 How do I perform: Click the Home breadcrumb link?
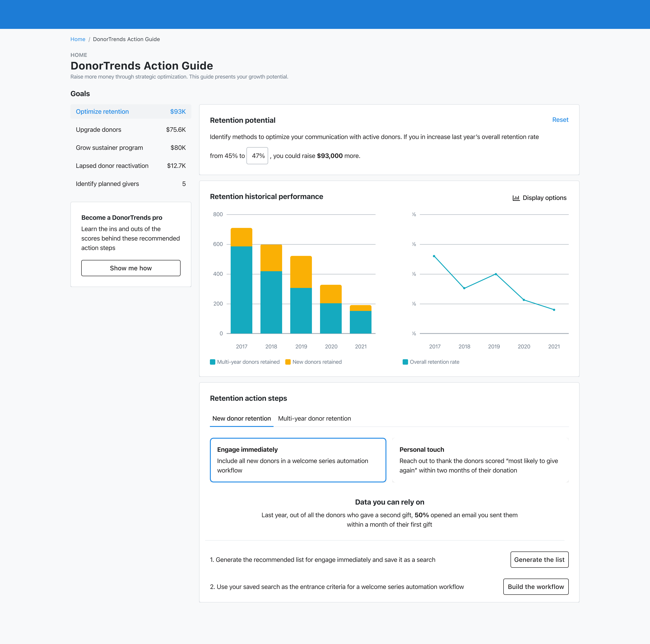point(78,39)
